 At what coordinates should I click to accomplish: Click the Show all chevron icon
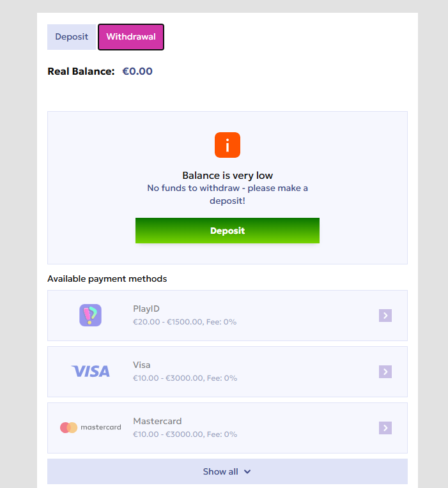pos(247,472)
